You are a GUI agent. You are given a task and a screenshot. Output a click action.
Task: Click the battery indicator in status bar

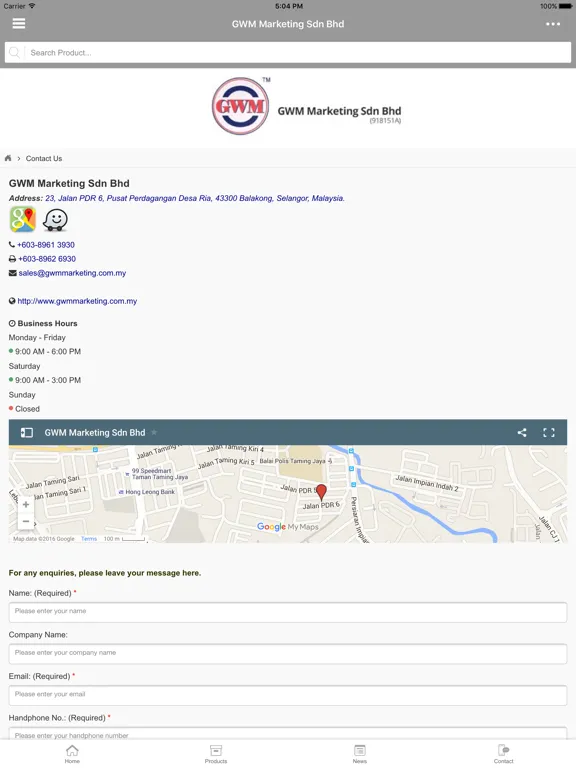coord(565,6)
